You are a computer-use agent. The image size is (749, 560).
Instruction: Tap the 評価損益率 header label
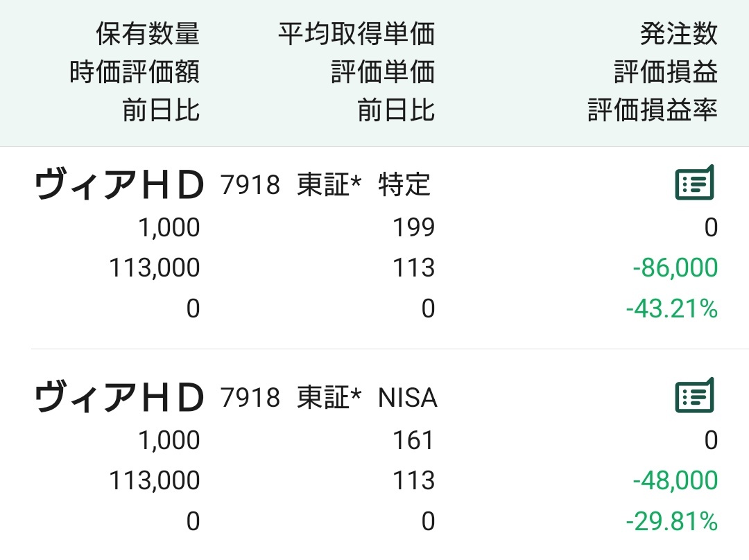[x=653, y=110]
